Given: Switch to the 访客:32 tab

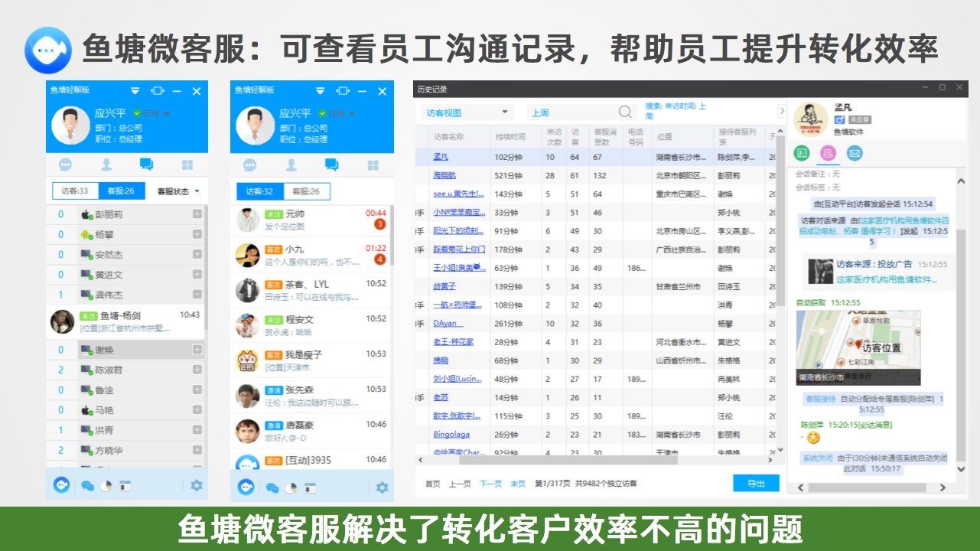Looking at the screenshot, I should [x=260, y=191].
